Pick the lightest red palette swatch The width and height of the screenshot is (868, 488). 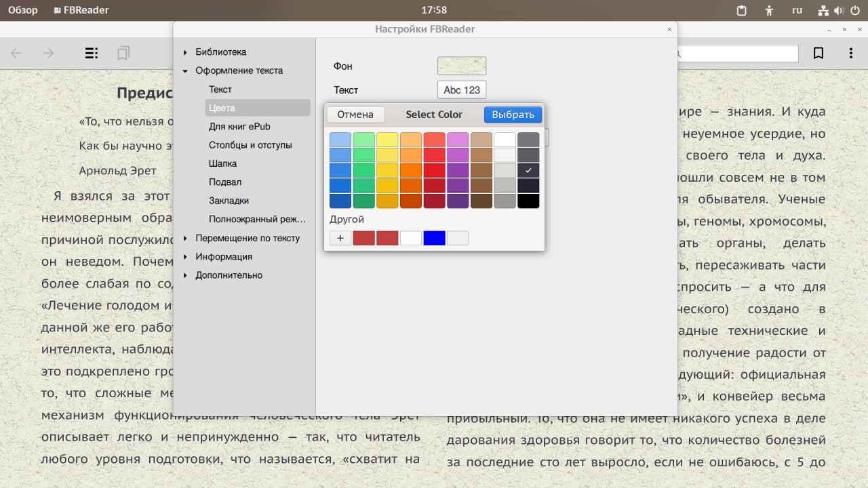(x=434, y=140)
